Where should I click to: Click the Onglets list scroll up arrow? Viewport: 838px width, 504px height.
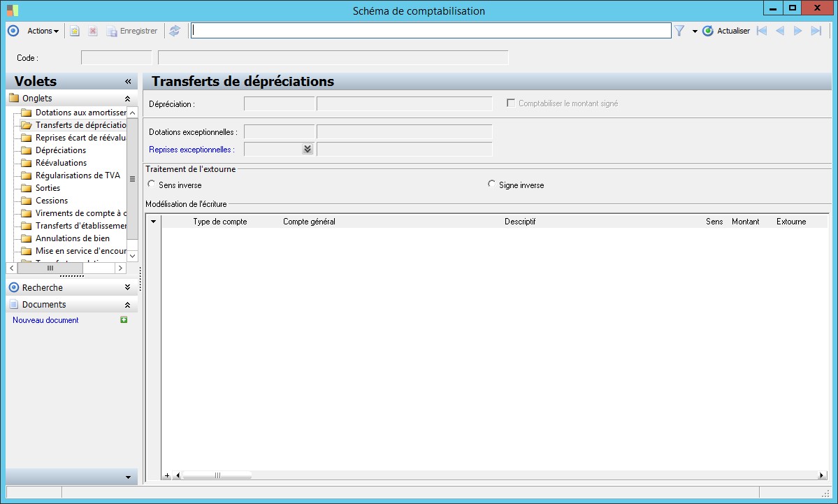133,113
